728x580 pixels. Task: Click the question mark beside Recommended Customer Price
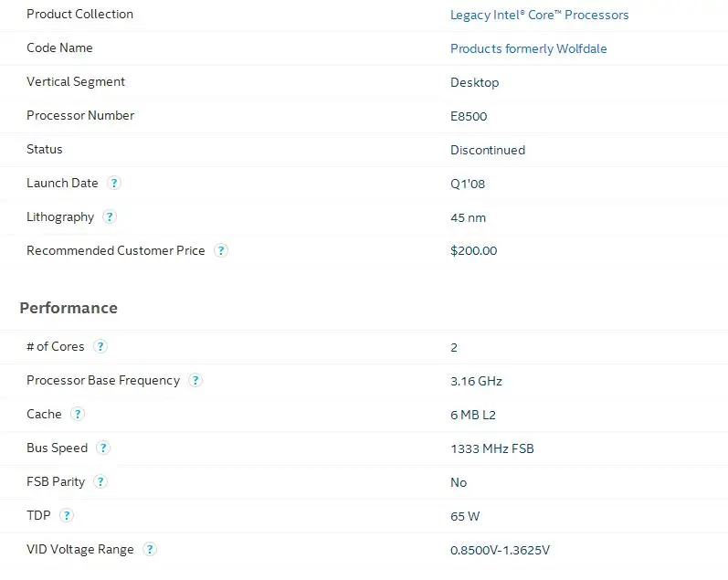(221, 250)
